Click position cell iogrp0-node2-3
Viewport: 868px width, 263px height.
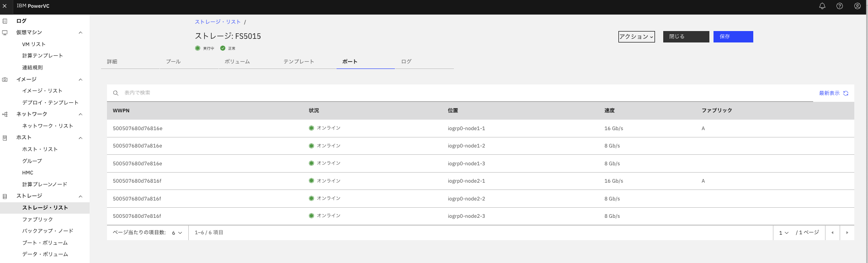pos(466,216)
